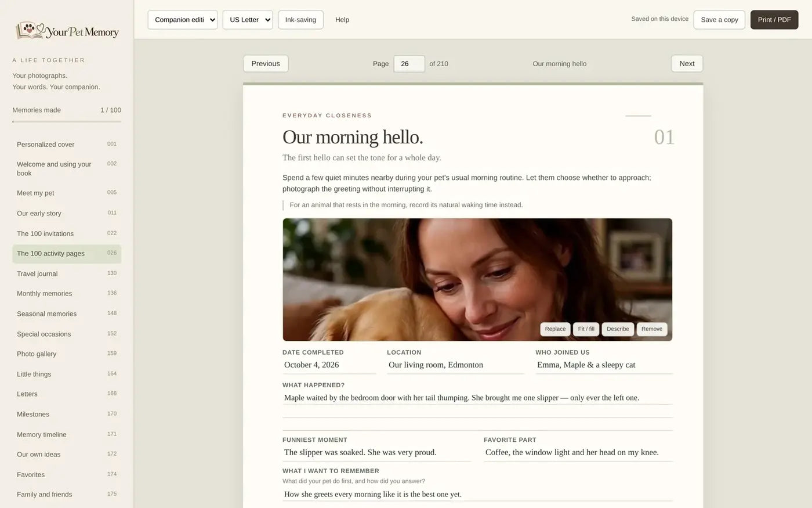Replace the morning hello photo

pyautogui.click(x=555, y=329)
